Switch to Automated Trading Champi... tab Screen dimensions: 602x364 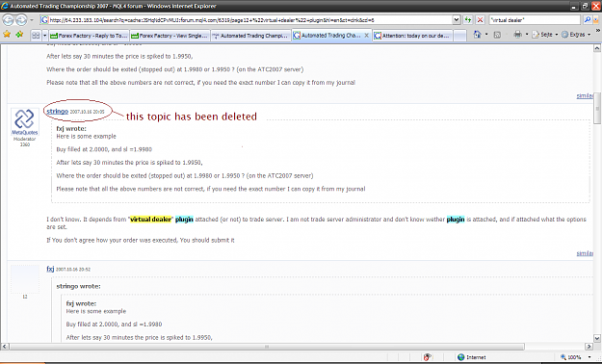[250, 36]
